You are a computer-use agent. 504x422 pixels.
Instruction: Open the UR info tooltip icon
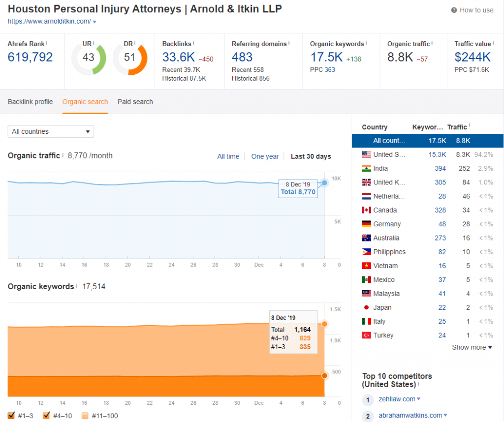click(x=94, y=43)
